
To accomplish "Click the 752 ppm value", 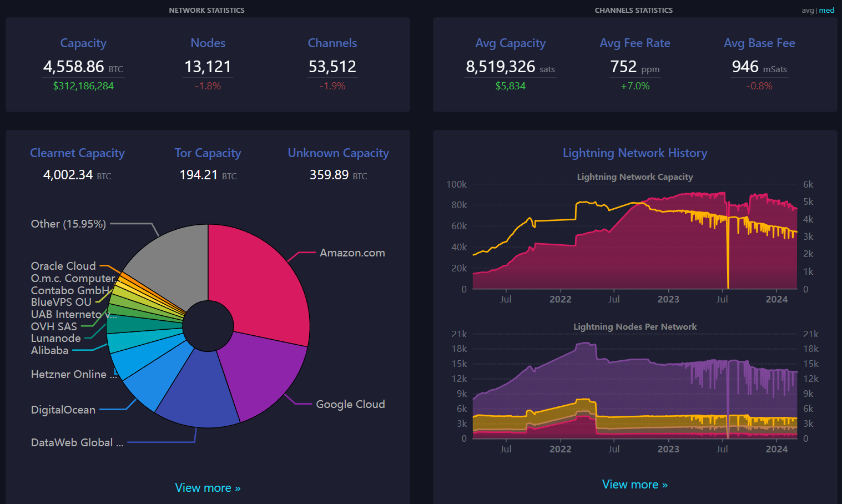I will 635,67.
